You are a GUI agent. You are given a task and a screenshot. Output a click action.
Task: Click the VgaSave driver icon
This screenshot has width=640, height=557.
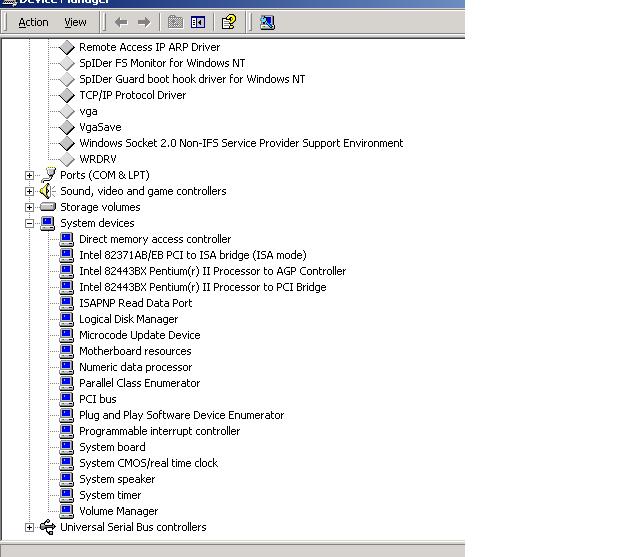pos(67,127)
